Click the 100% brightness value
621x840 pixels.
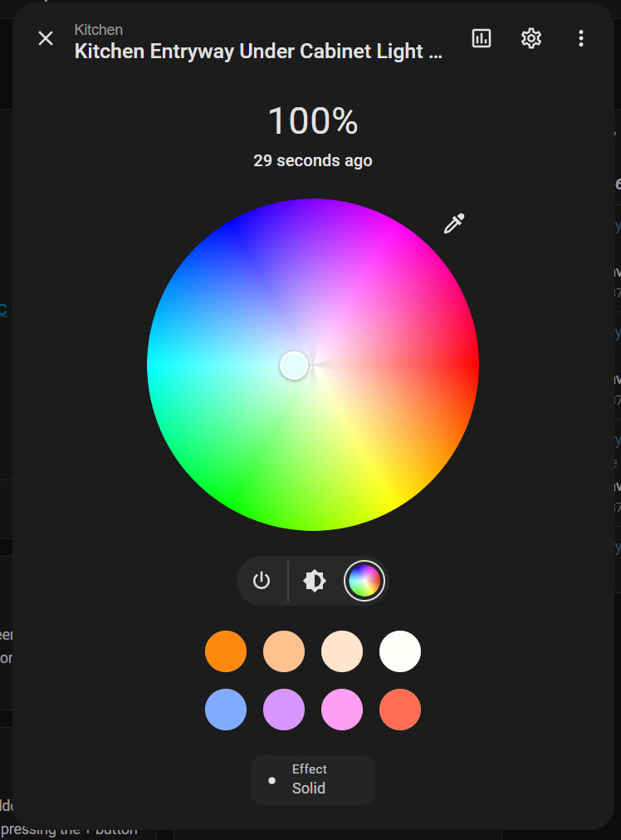pos(313,121)
